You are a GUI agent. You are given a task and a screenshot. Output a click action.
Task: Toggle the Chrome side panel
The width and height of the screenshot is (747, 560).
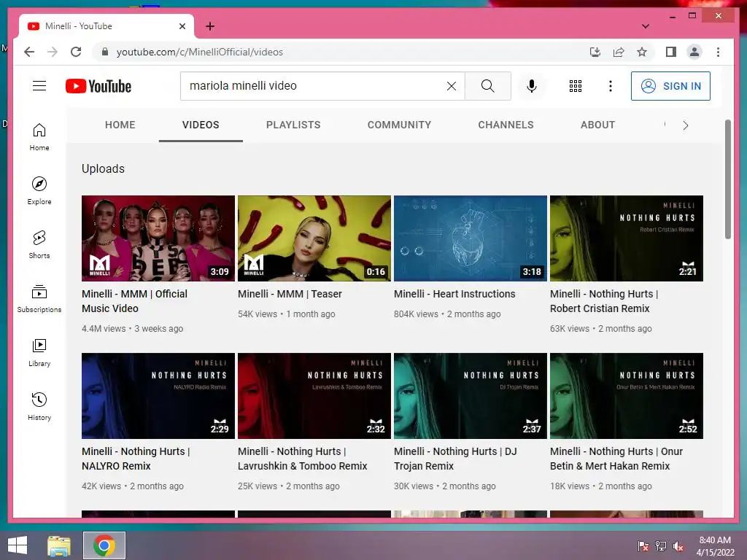click(671, 52)
